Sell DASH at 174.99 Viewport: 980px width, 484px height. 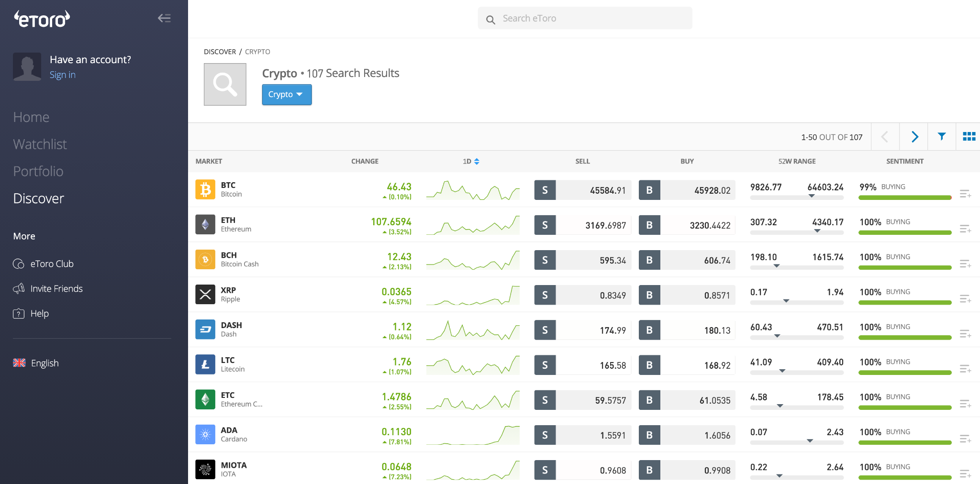[x=582, y=330]
